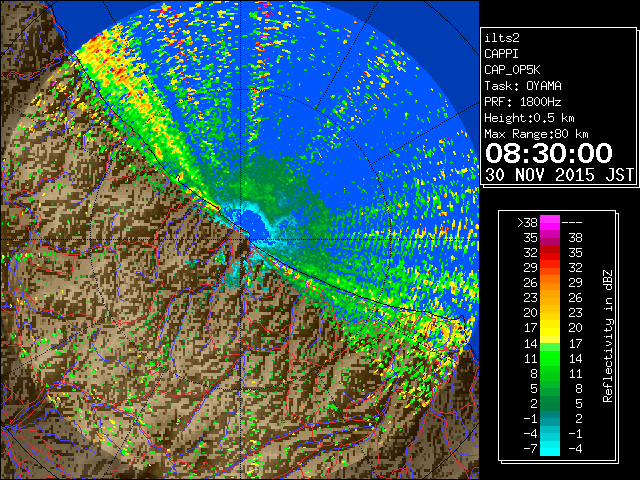The height and width of the screenshot is (480, 640).
Task: Click the PRF: 1800Hz line
Action: [x=523, y=102]
